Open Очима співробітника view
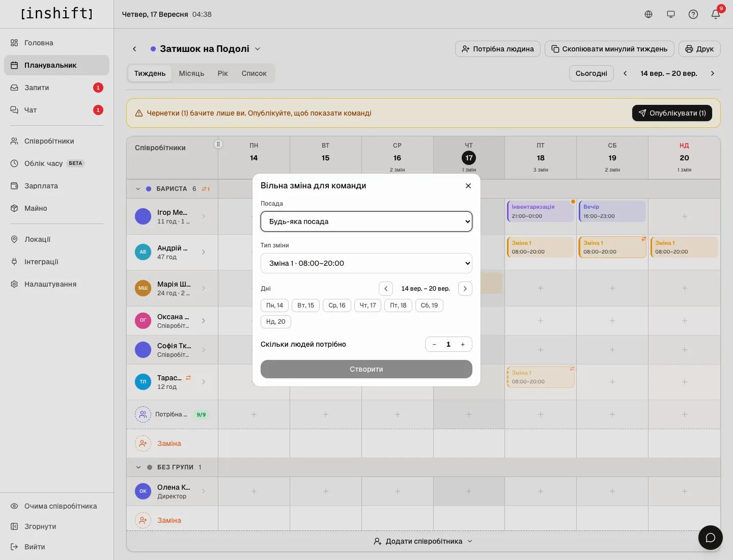Viewport: 733px width, 560px height. pyautogui.click(x=57, y=506)
